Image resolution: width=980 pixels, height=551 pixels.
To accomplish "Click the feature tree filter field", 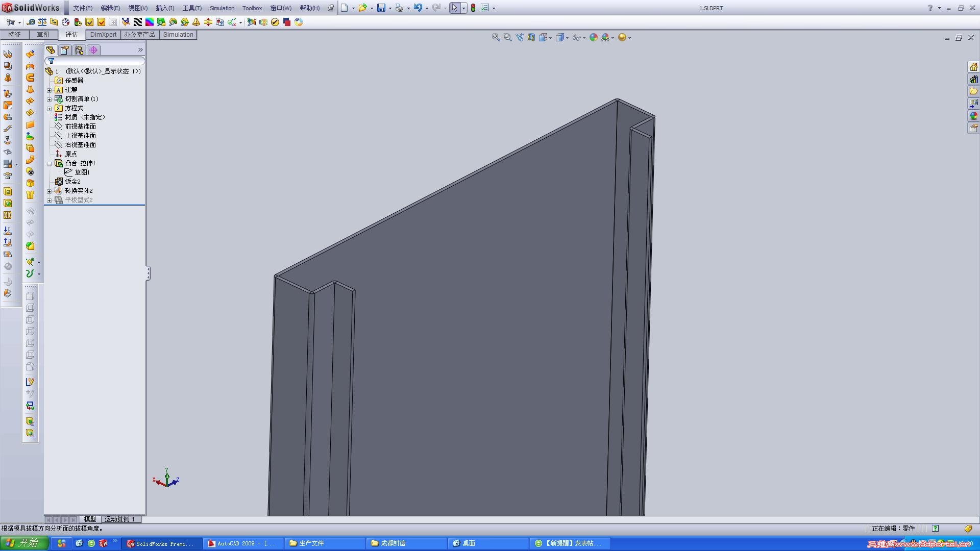I will point(97,61).
